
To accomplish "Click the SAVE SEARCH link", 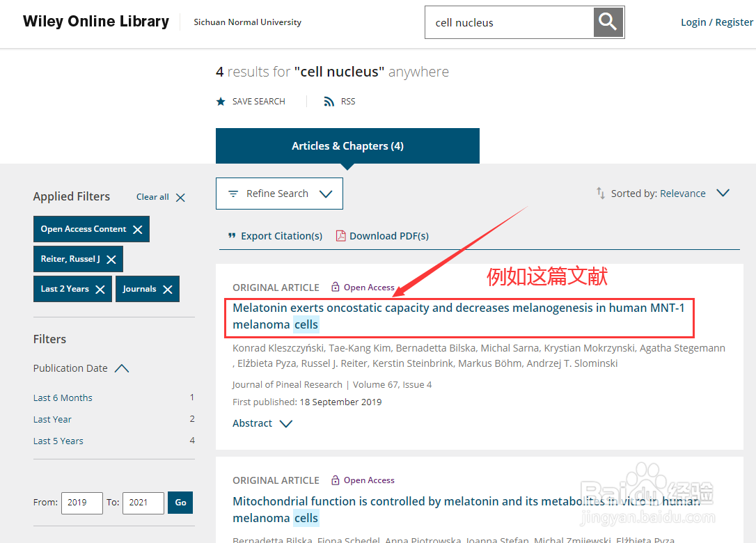I will coord(258,101).
